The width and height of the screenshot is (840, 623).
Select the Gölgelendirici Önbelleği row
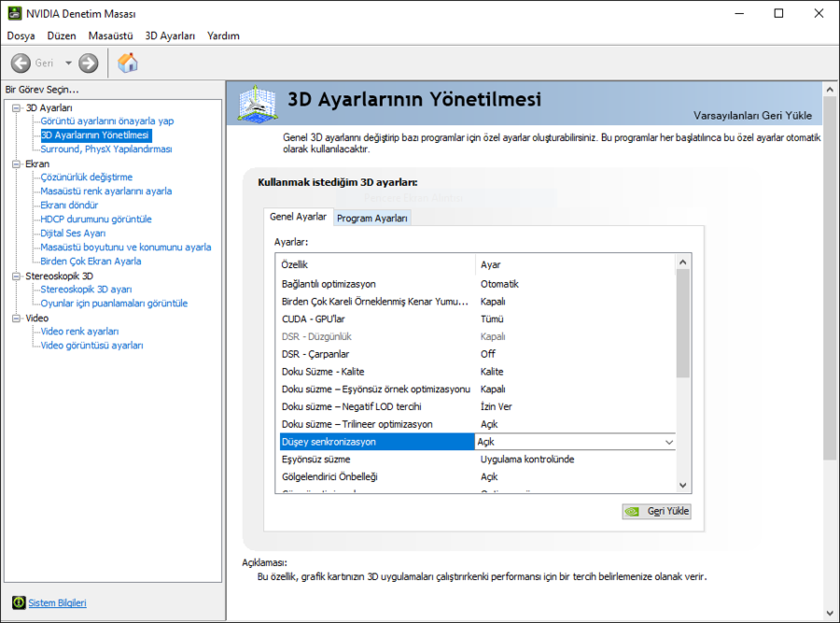(477, 476)
